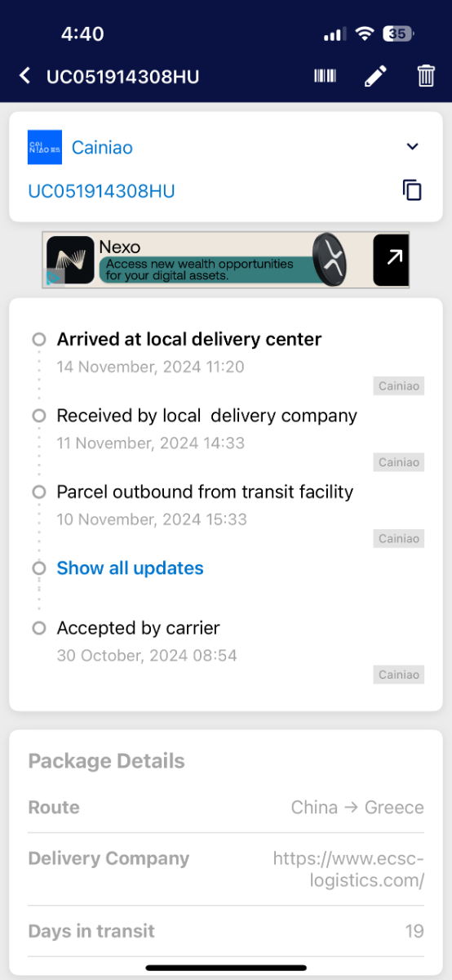Edit the tracking entry with the pencil icon

point(375,76)
